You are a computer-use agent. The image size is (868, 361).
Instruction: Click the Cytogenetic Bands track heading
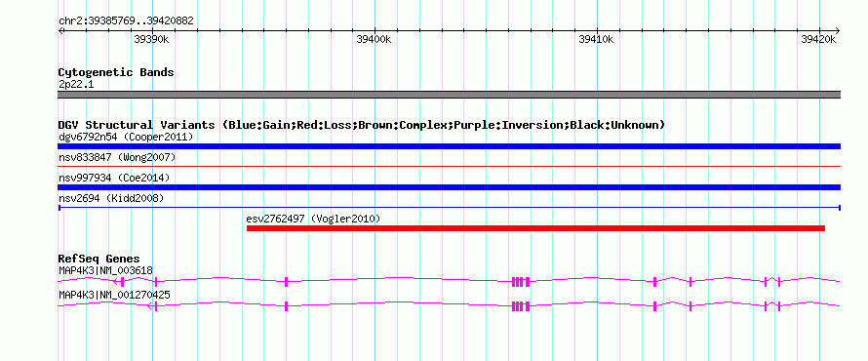(116, 72)
